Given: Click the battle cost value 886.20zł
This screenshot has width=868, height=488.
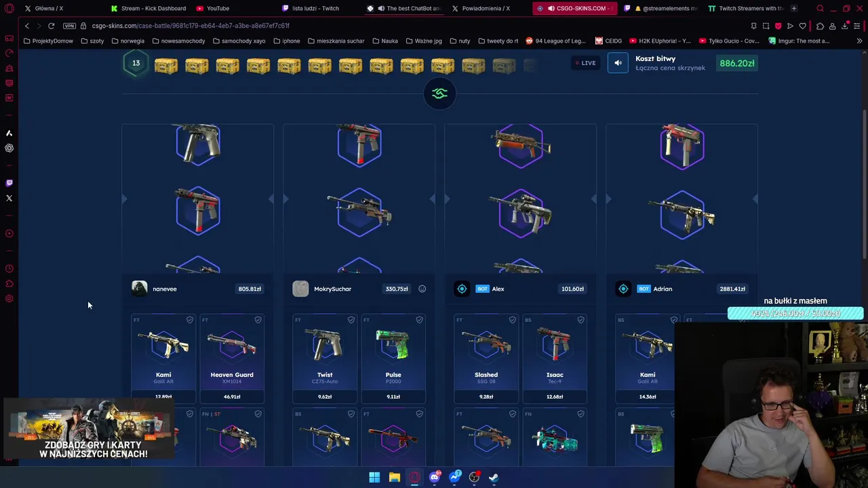Looking at the screenshot, I should [737, 63].
